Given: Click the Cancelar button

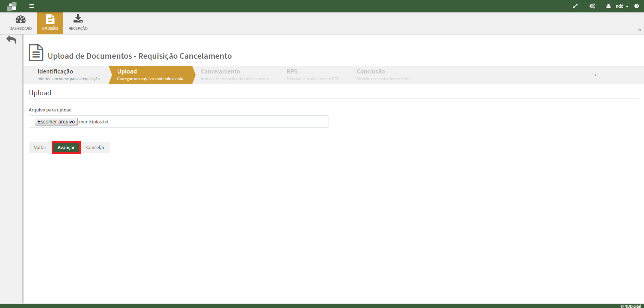Looking at the screenshot, I should [x=95, y=148].
